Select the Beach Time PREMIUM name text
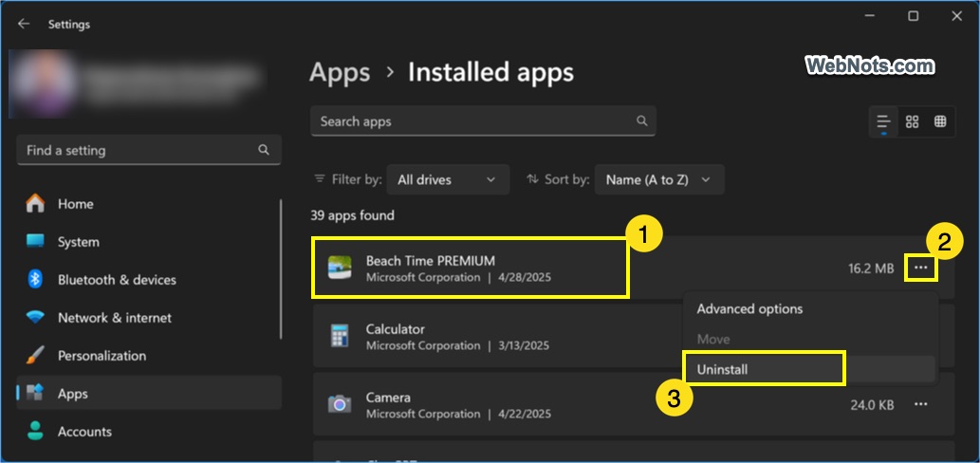This screenshot has width=980, height=463. (430, 261)
